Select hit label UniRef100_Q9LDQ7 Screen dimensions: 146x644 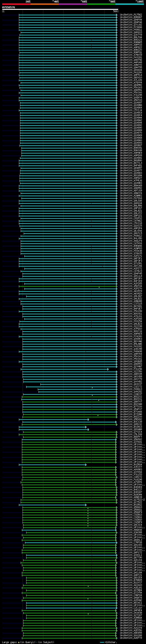click(131, 296)
